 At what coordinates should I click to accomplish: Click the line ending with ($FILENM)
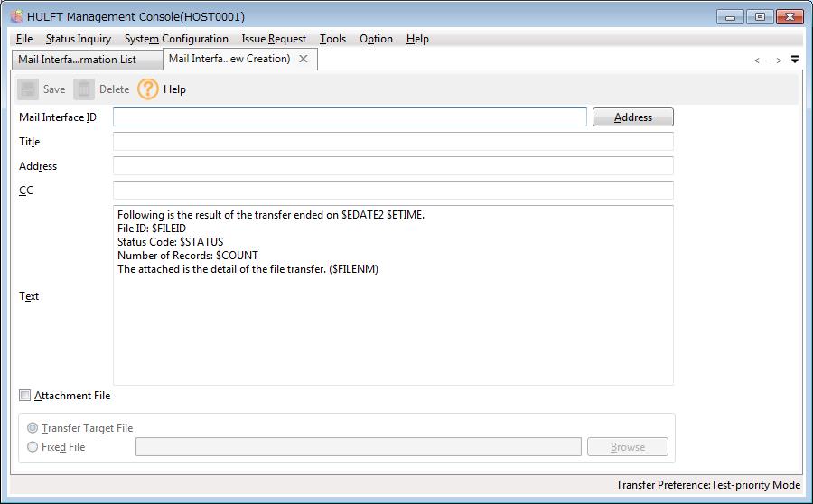(248, 268)
